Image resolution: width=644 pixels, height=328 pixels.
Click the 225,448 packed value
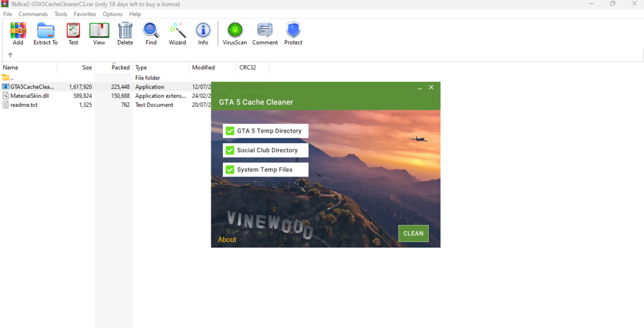[x=120, y=87]
